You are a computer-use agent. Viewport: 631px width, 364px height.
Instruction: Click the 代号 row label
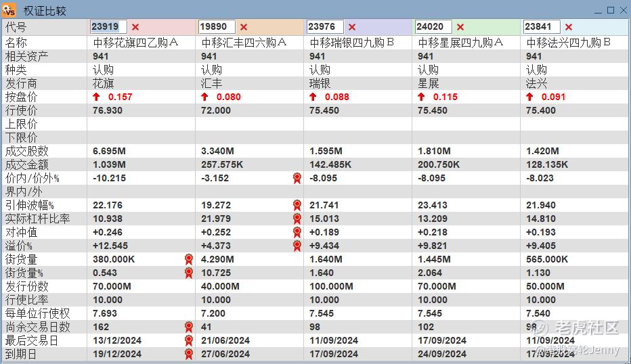(x=16, y=27)
